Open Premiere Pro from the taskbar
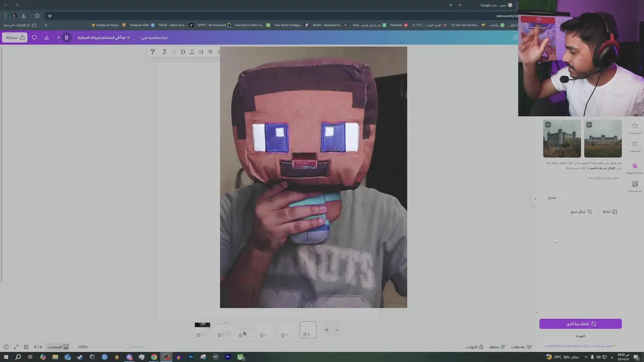The image size is (644, 362). (x=228, y=357)
